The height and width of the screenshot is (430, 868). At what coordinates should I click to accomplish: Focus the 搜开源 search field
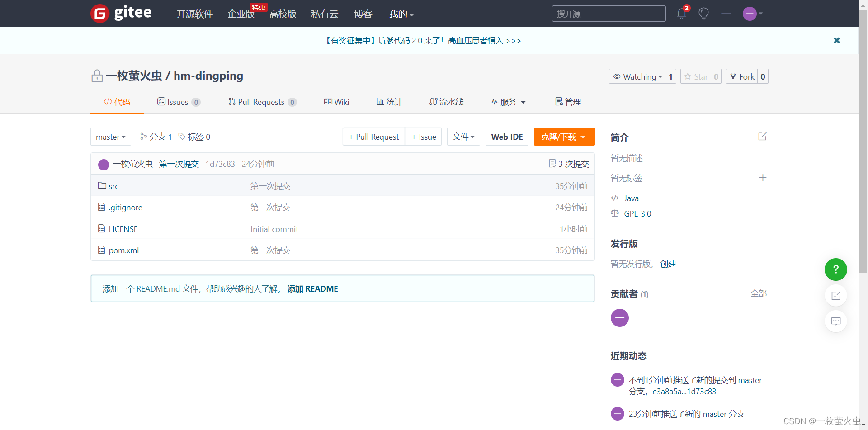click(x=609, y=14)
